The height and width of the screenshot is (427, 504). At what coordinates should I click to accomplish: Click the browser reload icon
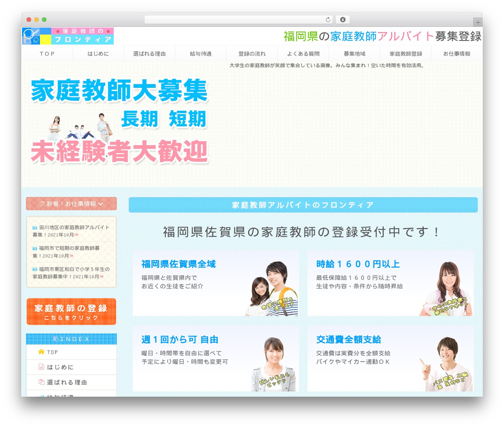point(328,19)
